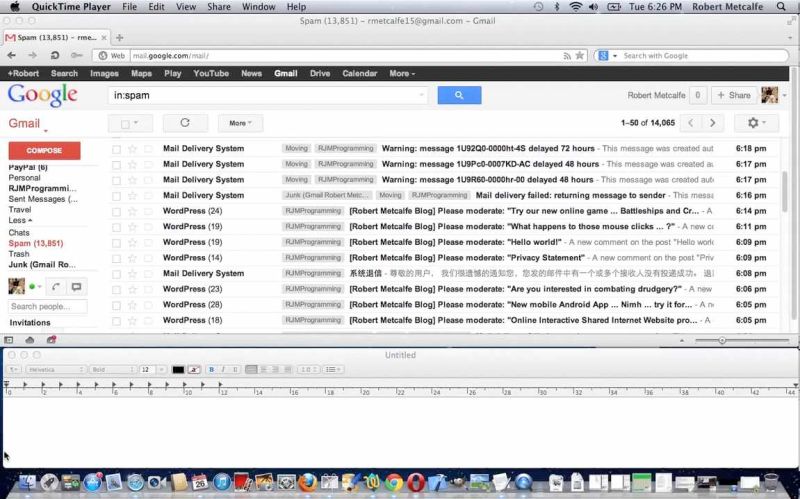Viewport: 800px width, 499px height.
Task: Go to the previous page of messages
Action: 691,123
